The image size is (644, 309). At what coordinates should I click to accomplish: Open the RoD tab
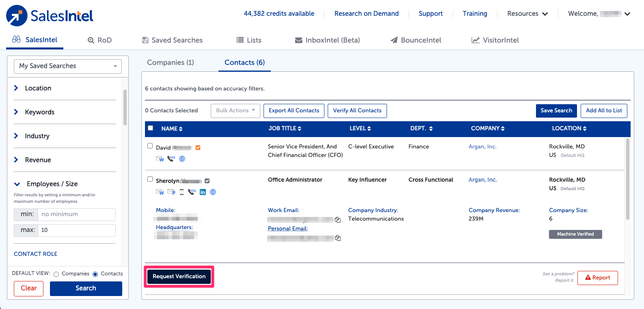(x=100, y=40)
